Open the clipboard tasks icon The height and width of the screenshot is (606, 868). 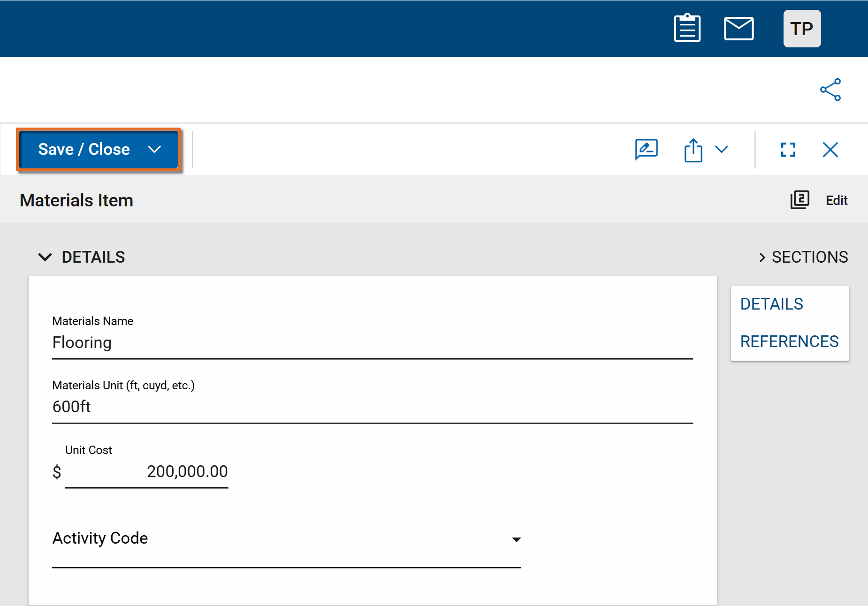[x=687, y=29]
